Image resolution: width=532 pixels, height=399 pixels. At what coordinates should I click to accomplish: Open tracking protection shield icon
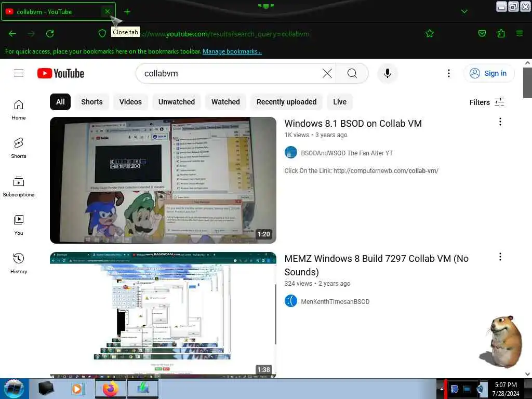[102, 33]
